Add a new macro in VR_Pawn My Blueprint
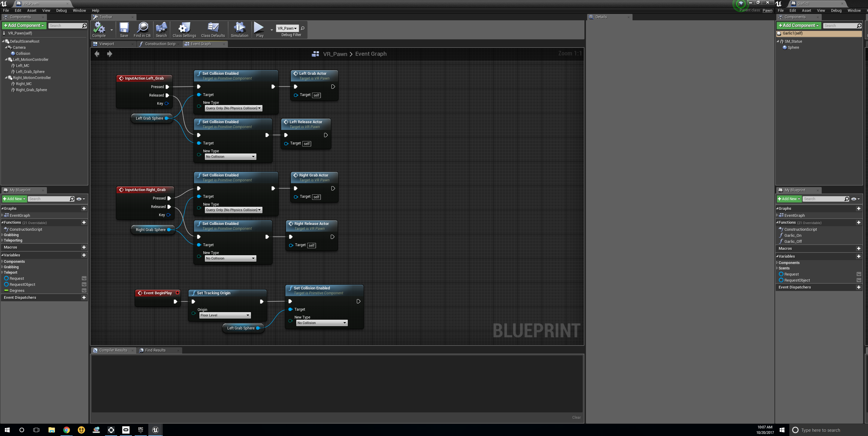Screen dimensions: 868x436 [84, 247]
